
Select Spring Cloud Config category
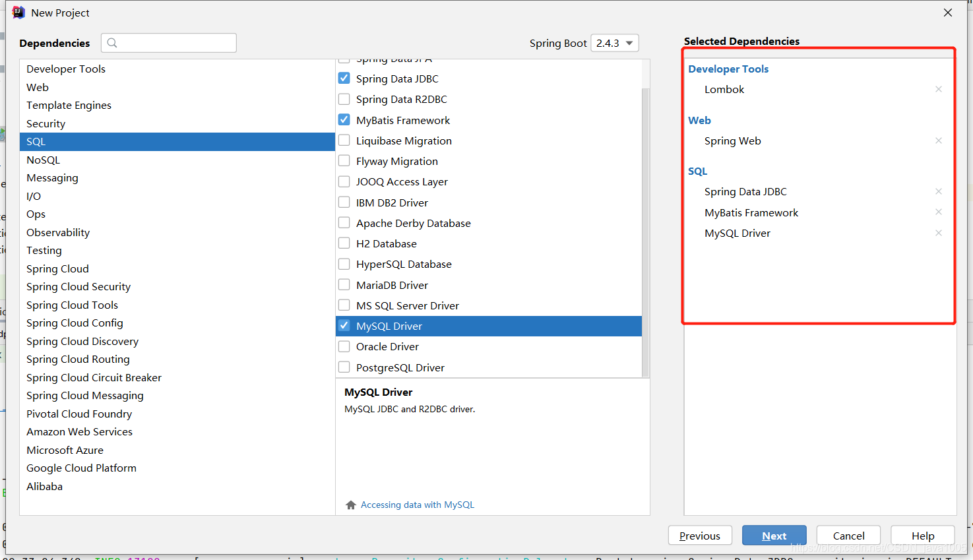pos(177,323)
